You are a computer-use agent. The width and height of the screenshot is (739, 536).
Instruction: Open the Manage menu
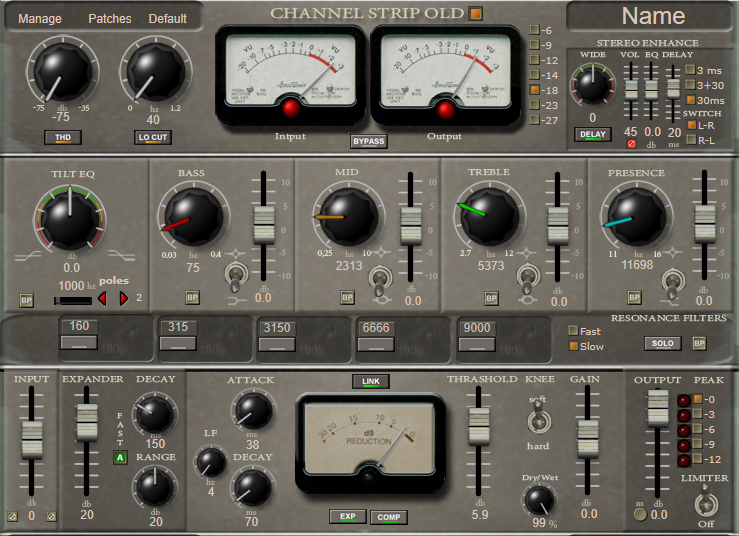tap(40, 18)
